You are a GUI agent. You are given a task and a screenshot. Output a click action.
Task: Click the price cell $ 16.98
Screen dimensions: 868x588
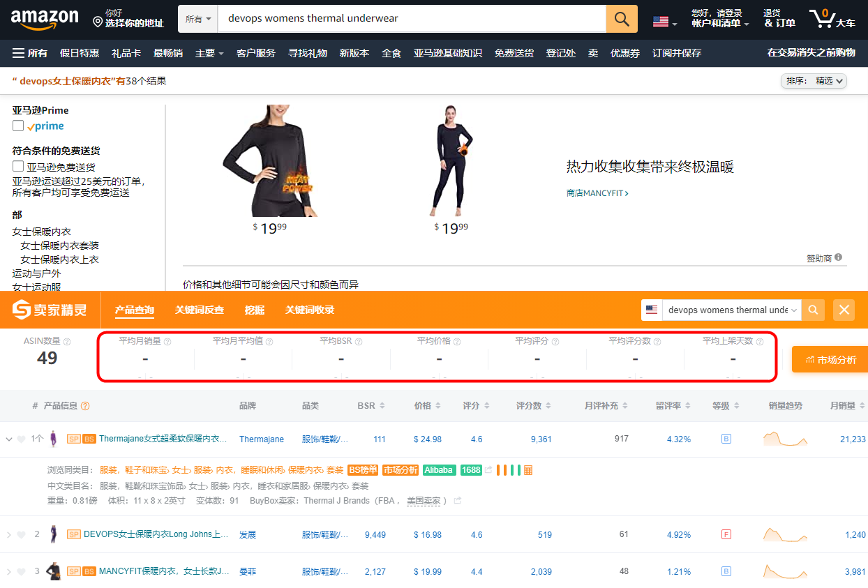(427, 535)
